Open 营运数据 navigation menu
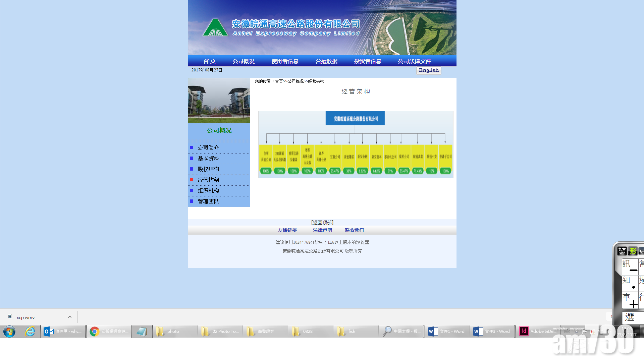Viewport: 644px width, 362px height. (x=326, y=61)
